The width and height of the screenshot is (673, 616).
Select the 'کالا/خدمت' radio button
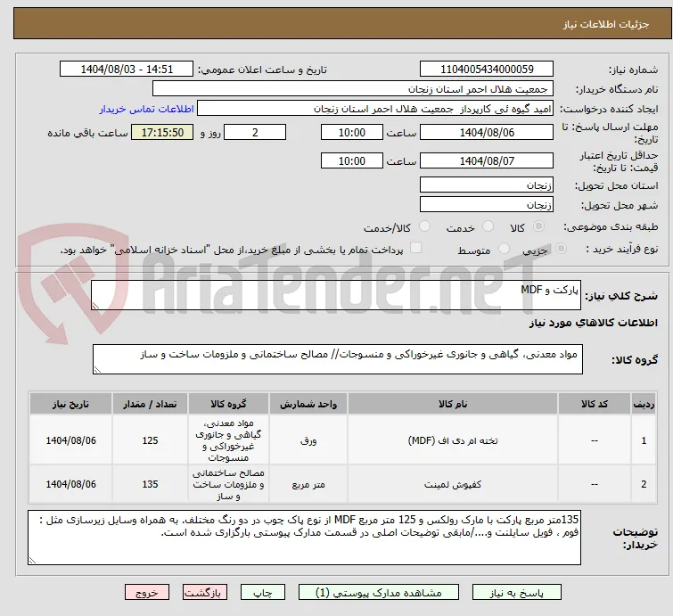click(x=424, y=226)
